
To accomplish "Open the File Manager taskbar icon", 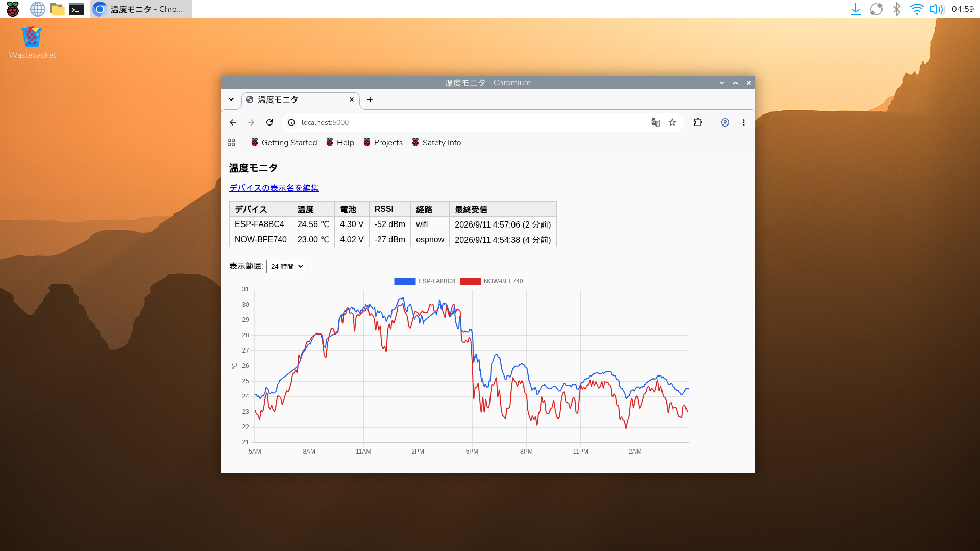I will coord(57,9).
